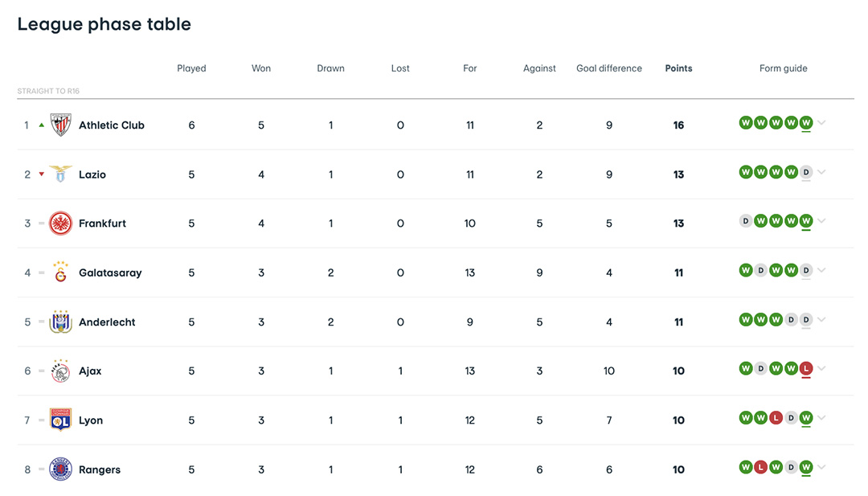Open the Anderlecht team link

pos(107,322)
